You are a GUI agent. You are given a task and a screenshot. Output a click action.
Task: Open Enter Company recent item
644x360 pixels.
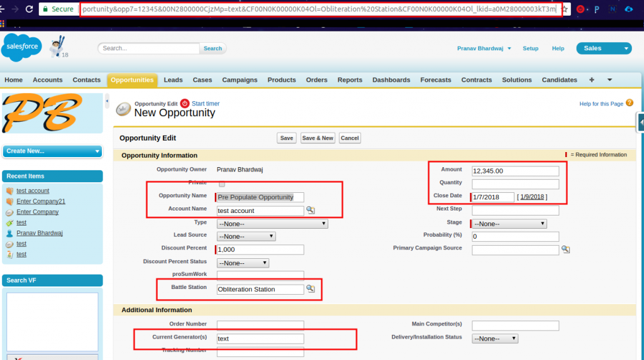click(37, 212)
